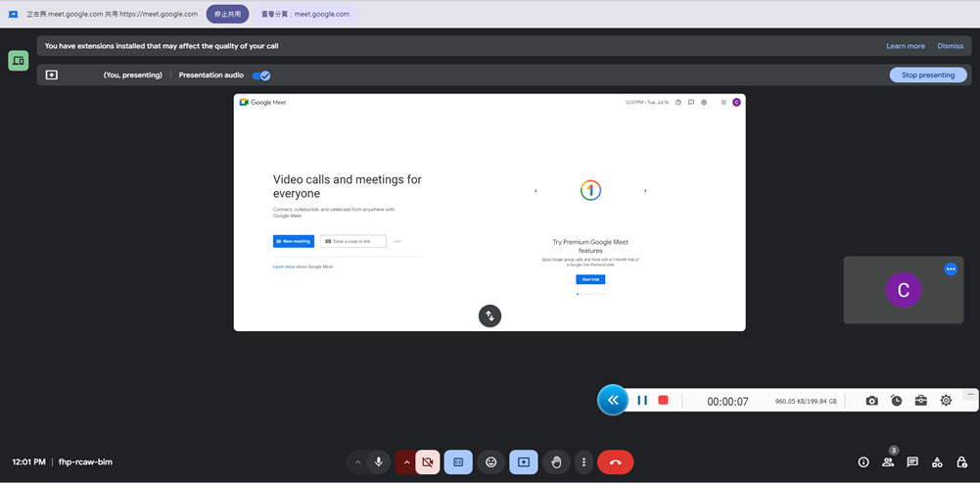This screenshot has height=484, width=980.
Task: Collapse the recorder bar with double-arrow button
Action: click(x=613, y=400)
